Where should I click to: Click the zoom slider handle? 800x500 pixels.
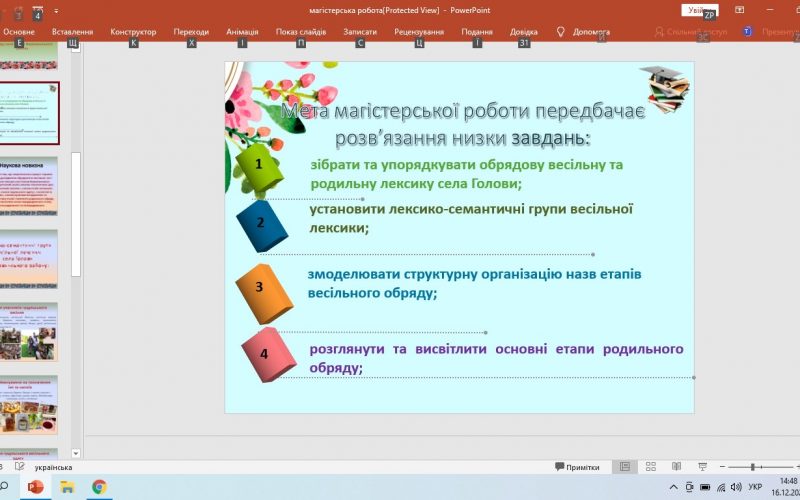point(753,467)
